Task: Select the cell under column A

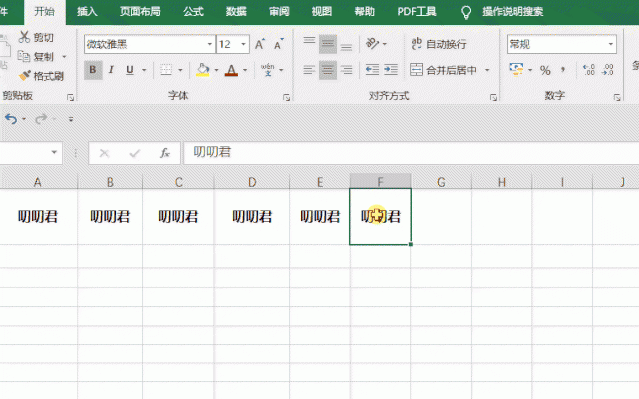Action: click(38, 216)
